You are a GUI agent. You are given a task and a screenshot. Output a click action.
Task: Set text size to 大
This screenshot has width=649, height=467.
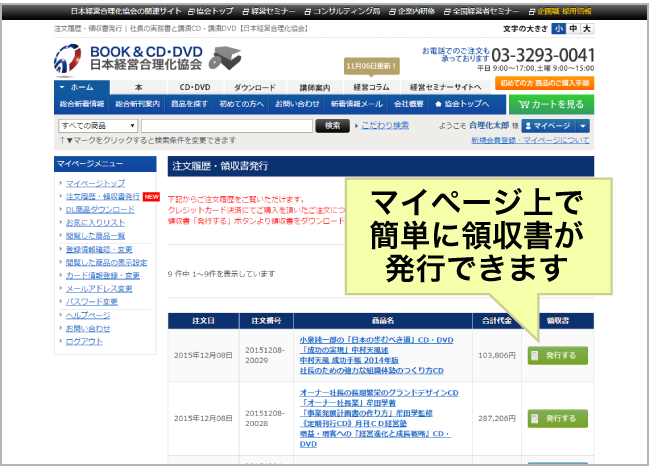tap(586, 29)
